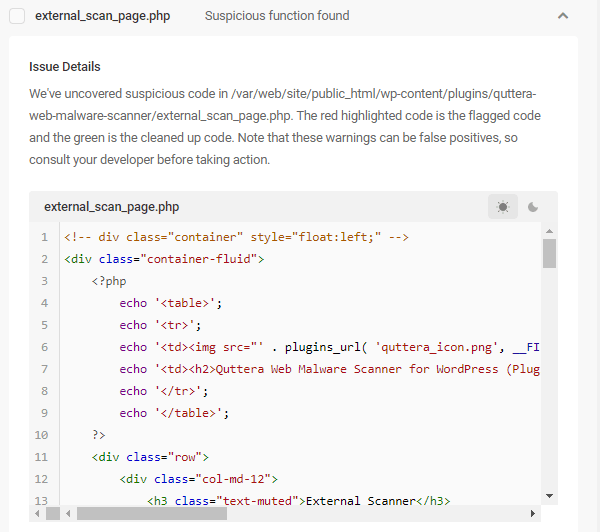600x532 pixels.
Task: Collapse the issue panel with the chevron
Action: [x=563, y=16]
